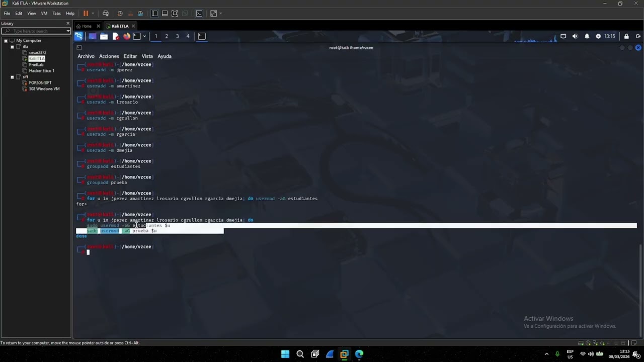This screenshot has height=362, width=644.
Task: Open Archivo menu in the terminal
Action: pos(86,56)
